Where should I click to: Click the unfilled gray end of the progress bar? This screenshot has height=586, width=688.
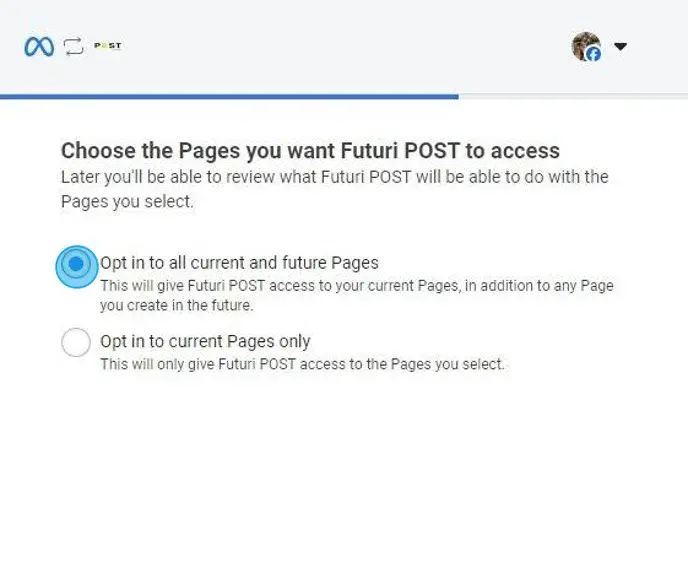pyautogui.click(x=572, y=97)
